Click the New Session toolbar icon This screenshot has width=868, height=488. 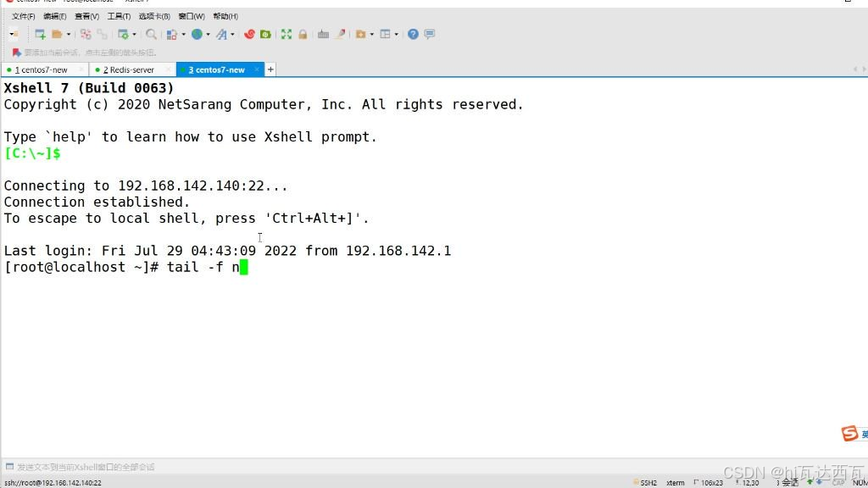pos(40,34)
